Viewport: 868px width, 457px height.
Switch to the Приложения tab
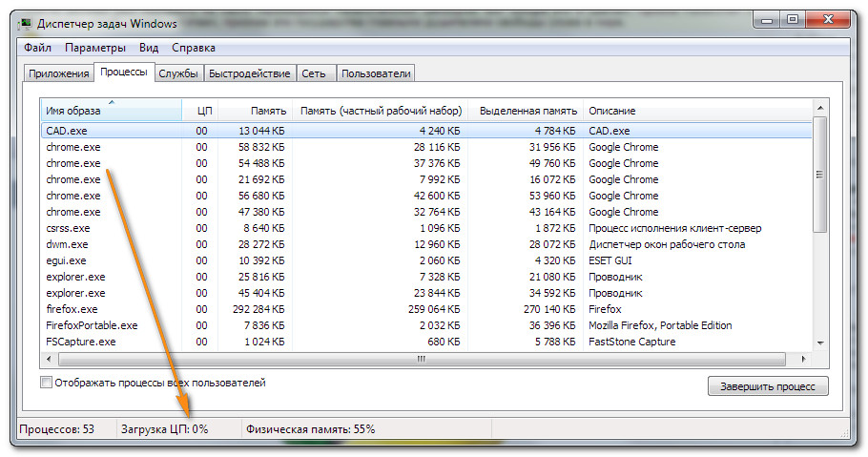point(59,73)
